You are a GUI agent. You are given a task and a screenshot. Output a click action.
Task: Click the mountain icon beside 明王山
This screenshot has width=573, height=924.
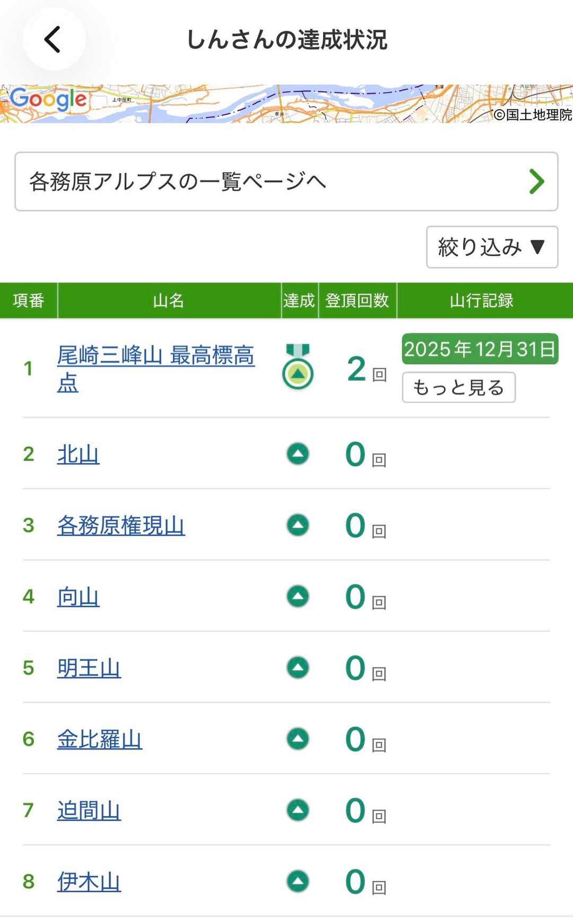click(x=298, y=668)
